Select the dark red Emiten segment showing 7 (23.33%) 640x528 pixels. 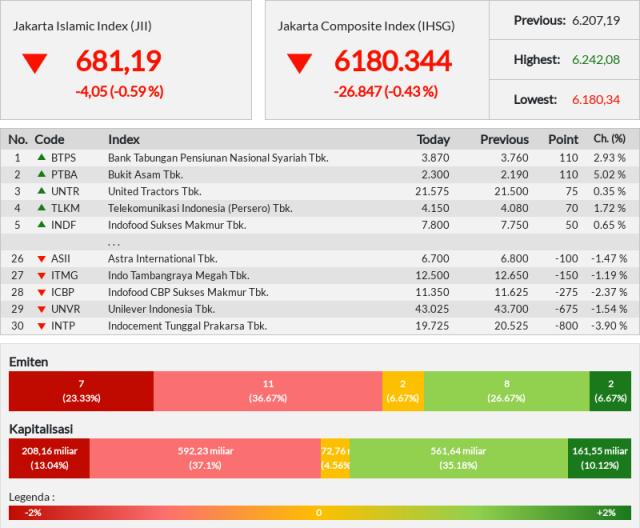(81, 391)
